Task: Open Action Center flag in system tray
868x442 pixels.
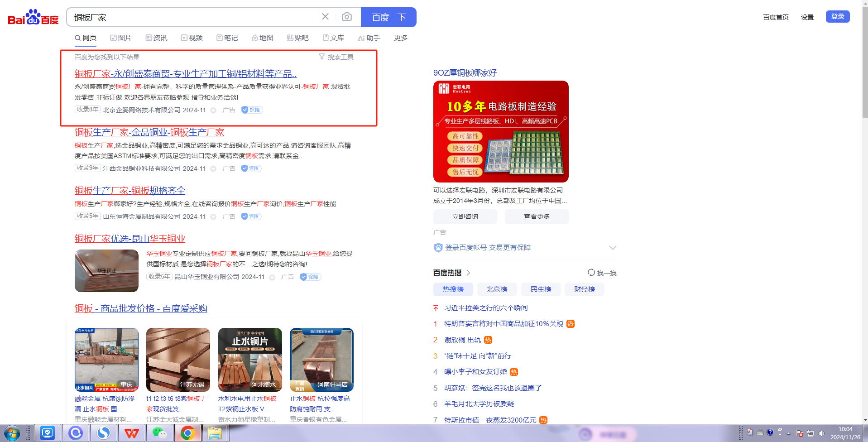Action: click(x=799, y=433)
